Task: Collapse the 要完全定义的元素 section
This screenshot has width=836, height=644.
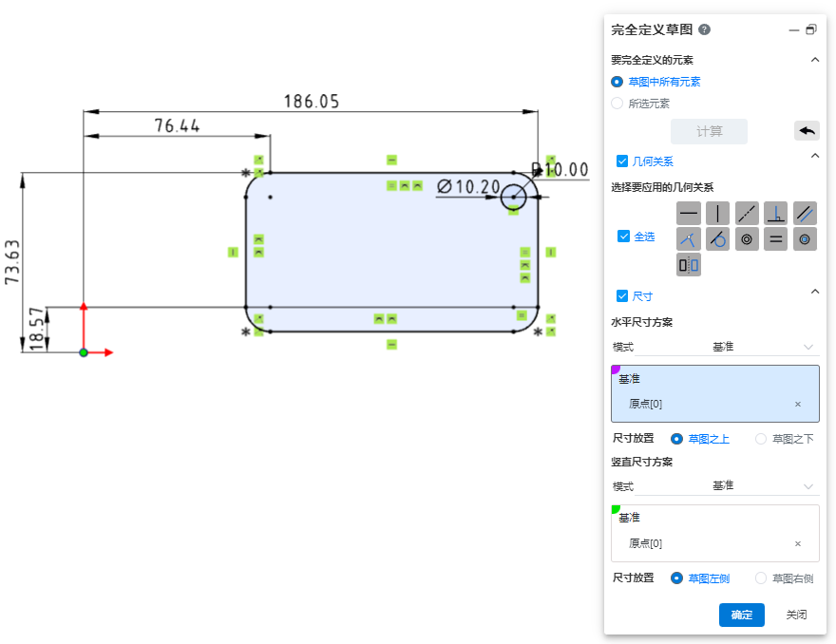Action: click(x=814, y=60)
